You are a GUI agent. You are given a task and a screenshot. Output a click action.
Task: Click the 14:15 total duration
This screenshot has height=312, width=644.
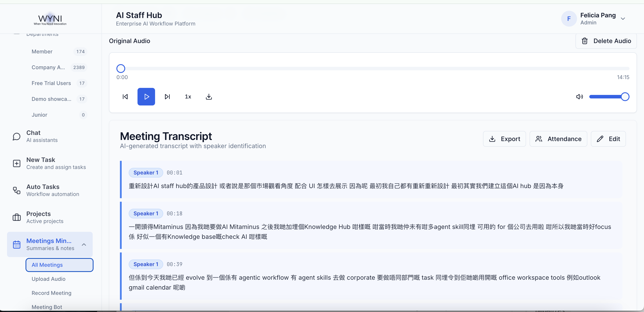623,77
